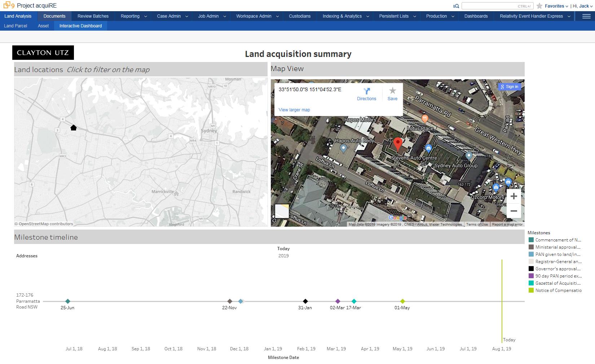Click the Directions arrow icon in map card

click(367, 91)
